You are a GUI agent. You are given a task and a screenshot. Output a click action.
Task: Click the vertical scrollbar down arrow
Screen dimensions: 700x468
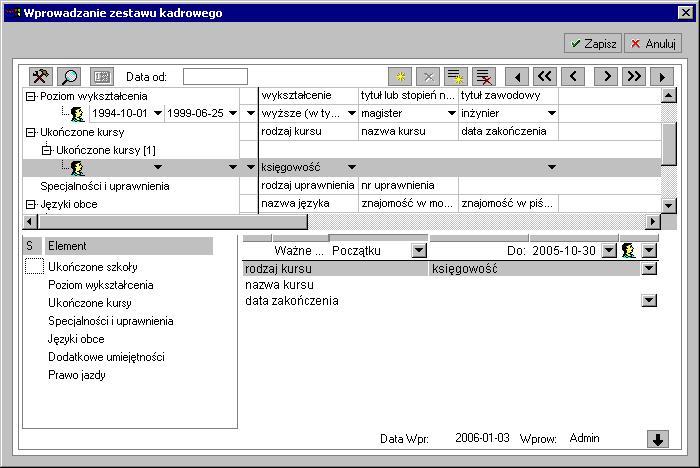point(668,205)
